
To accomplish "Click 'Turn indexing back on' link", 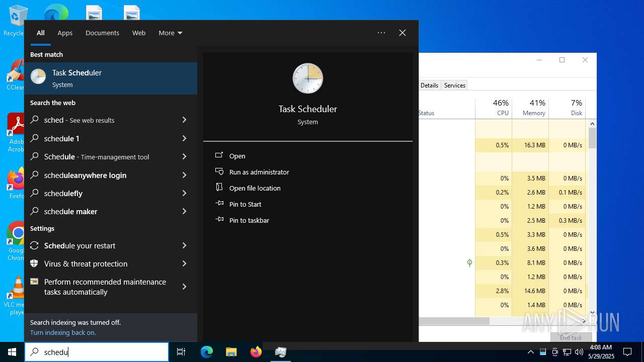I will tap(63, 332).
